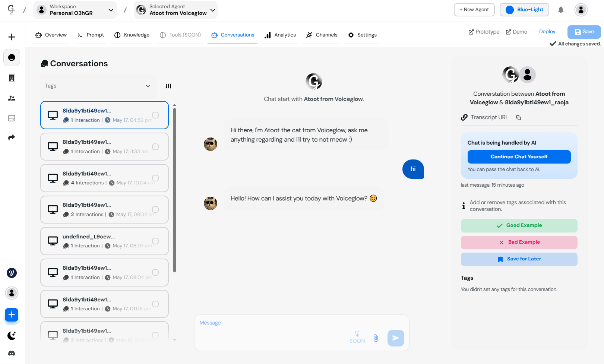
Task: Switch to the Overview tab
Action: 51,35
